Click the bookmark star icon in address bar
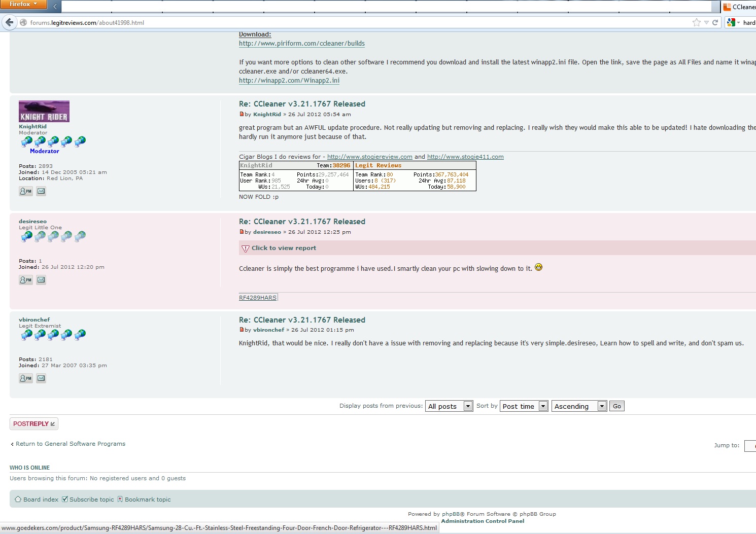This screenshot has width=756, height=534. (x=696, y=22)
